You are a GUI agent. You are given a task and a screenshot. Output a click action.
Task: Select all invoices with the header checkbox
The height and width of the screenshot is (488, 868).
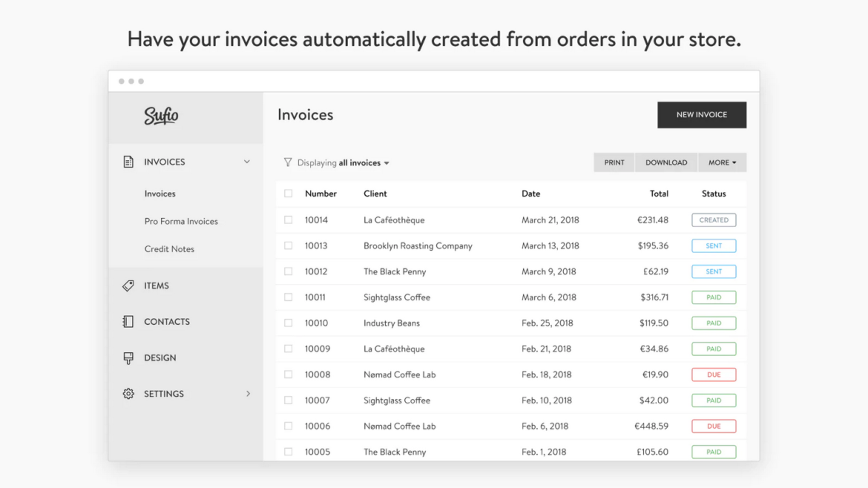click(289, 194)
